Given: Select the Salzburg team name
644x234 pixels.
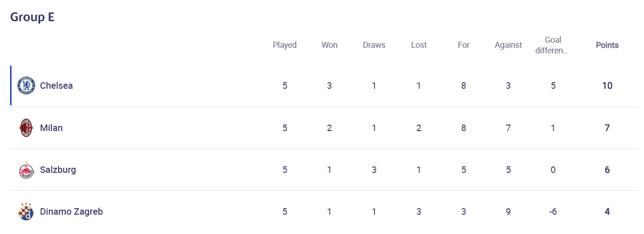Looking at the screenshot, I should click(58, 170).
